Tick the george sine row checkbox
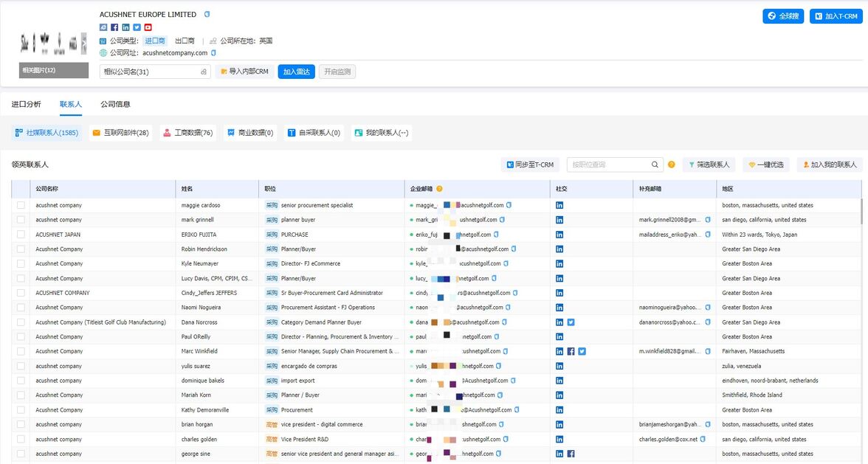 tap(21, 454)
